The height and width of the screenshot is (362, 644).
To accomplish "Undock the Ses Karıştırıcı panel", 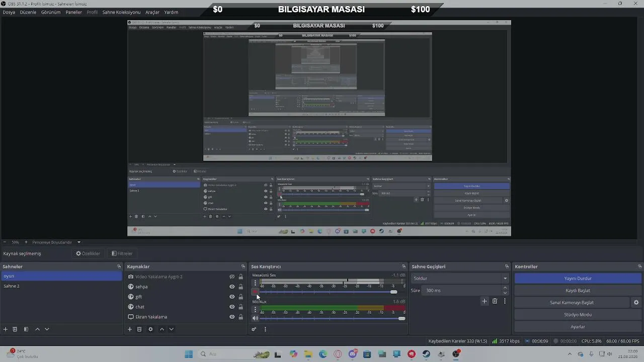I will tap(404, 266).
